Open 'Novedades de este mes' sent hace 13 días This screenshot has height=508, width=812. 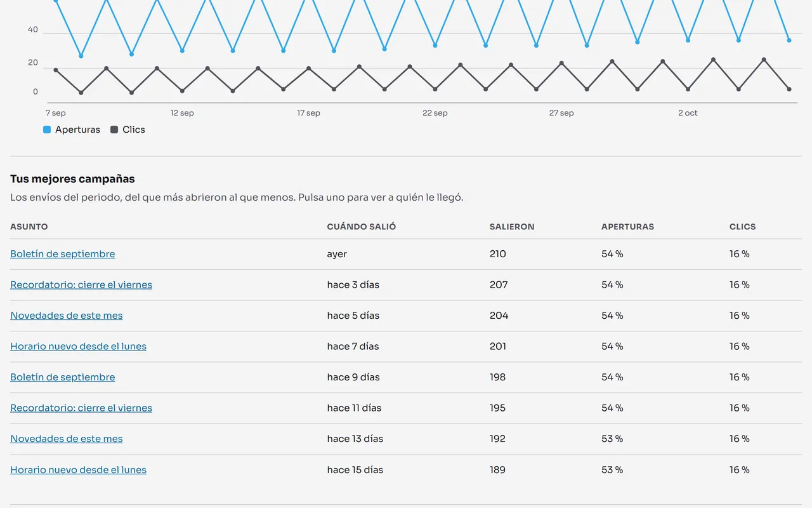(x=67, y=439)
